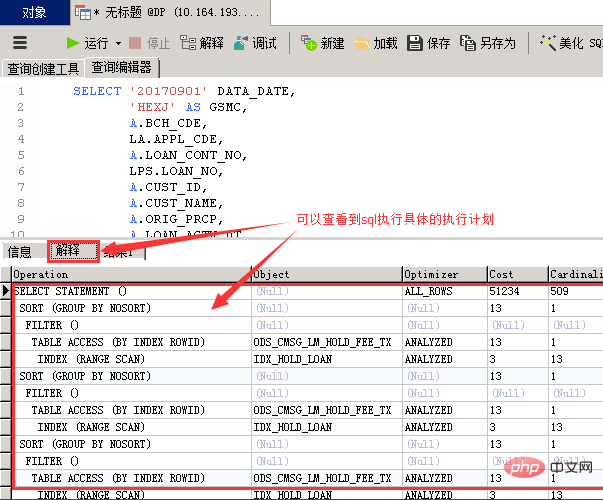Start Debug (调试) from the toolbar
Image resolution: width=603 pixels, height=500 pixels.
[x=255, y=43]
